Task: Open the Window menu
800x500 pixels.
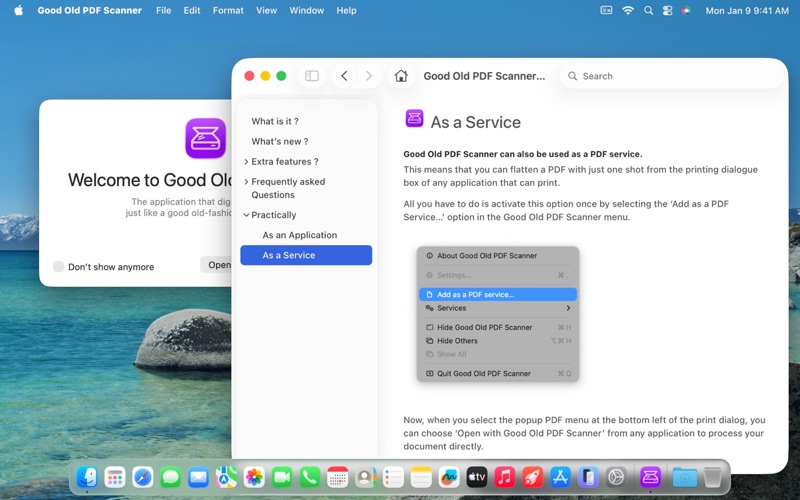Action: point(307,10)
